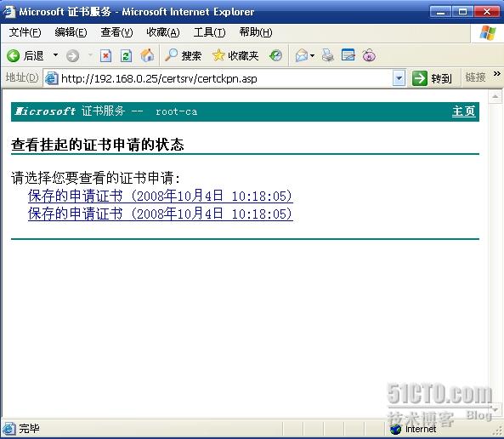Open the 文件(F) menu
Image resolution: width=504 pixels, height=439 pixels.
tap(25, 32)
